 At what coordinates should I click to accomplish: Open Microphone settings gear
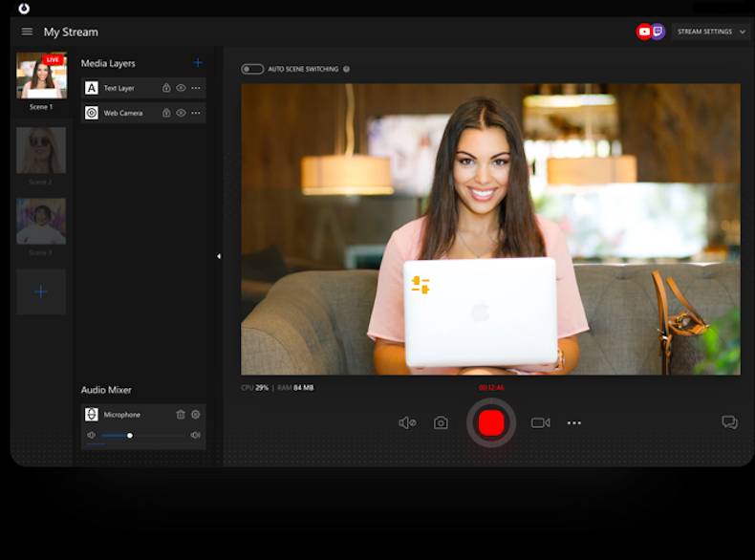(x=196, y=415)
